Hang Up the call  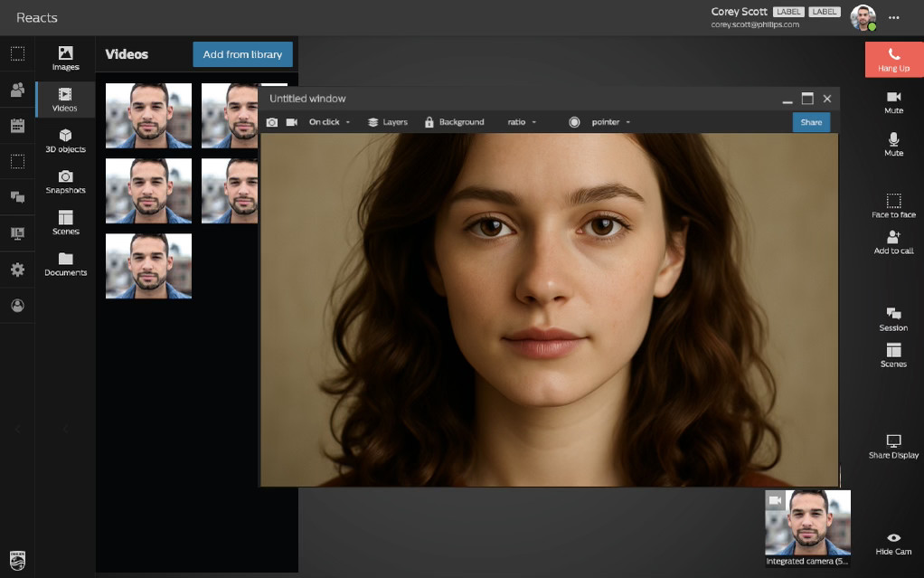(893, 60)
